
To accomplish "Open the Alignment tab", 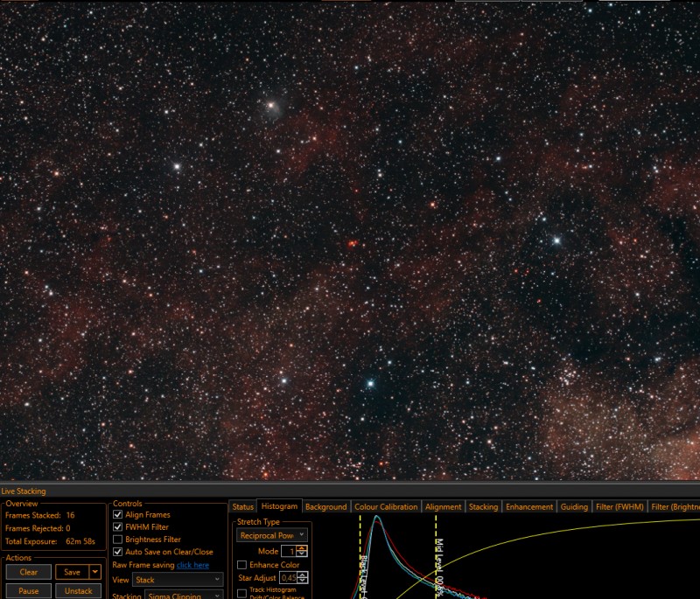I will coord(444,506).
